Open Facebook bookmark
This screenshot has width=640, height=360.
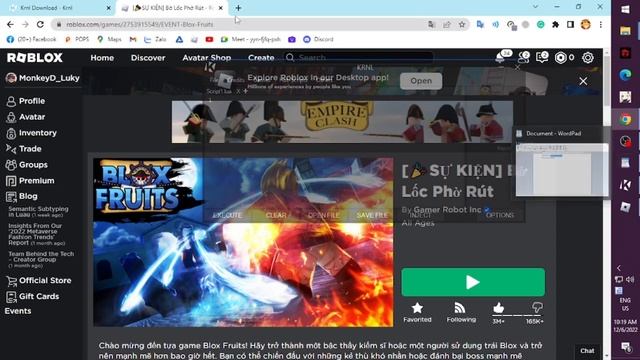[31, 39]
